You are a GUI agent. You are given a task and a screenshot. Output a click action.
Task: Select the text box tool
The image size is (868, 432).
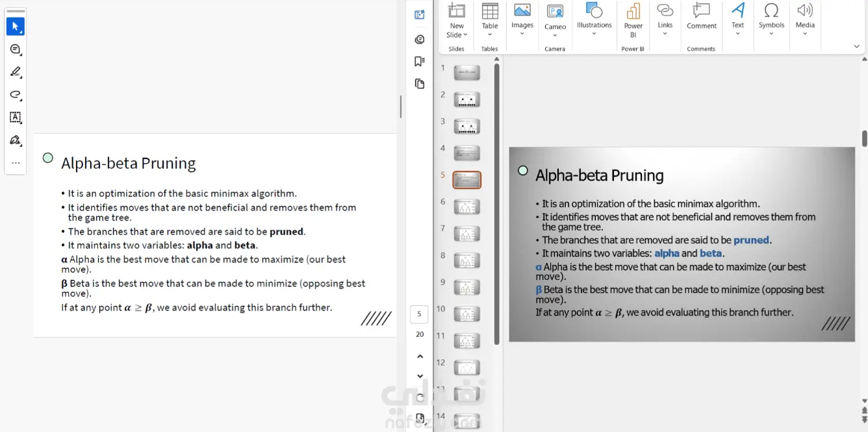coord(16,118)
